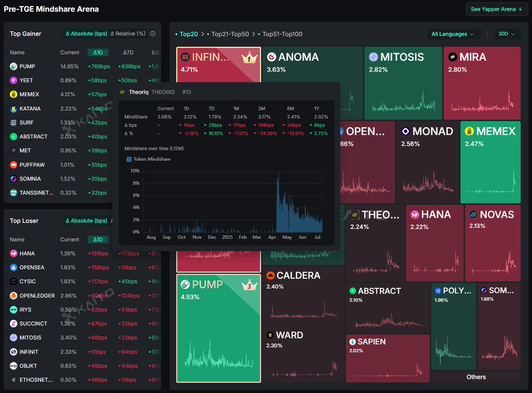Click the SURF token icon
Viewport: 532px width, 393px height.
[14, 123]
